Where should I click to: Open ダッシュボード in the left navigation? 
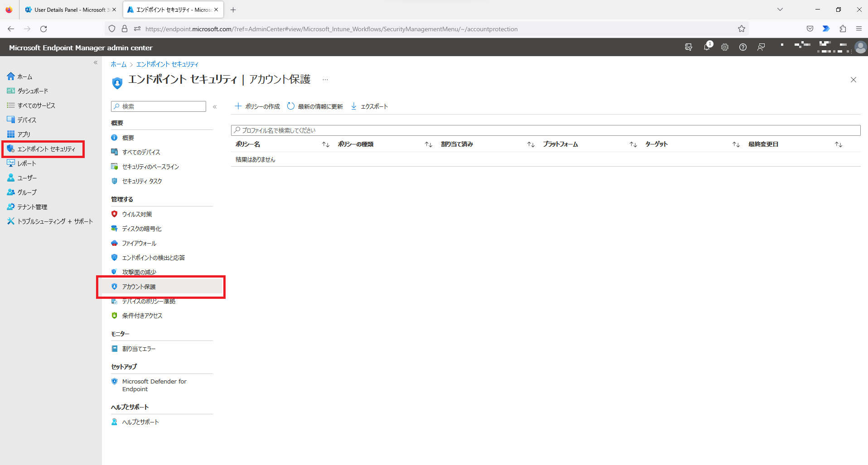(x=28, y=91)
